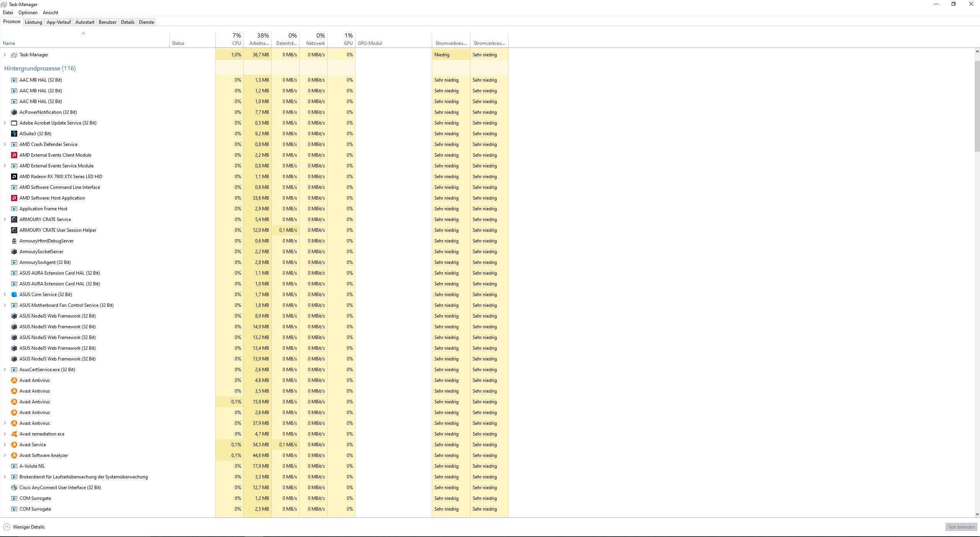This screenshot has height=537, width=980.
Task: Click the ASUS Com Service blue icon
Action: pos(14,295)
